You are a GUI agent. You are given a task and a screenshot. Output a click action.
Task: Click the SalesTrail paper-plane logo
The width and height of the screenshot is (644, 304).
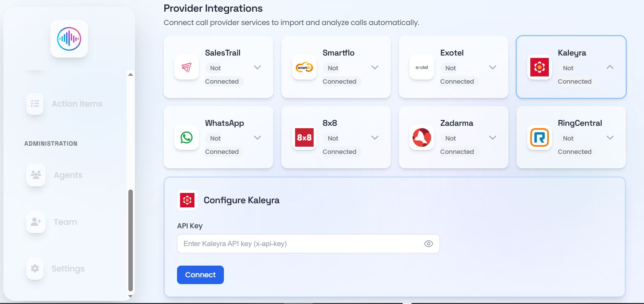click(x=187, y=67)
